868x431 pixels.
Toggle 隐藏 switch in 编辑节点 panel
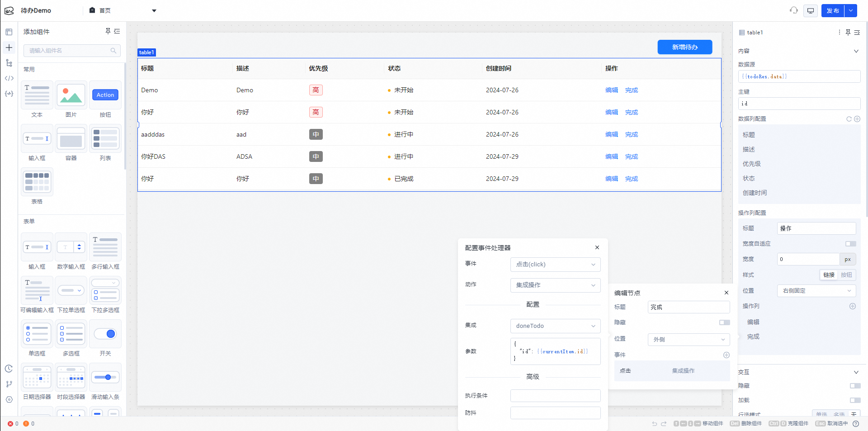point(725,322)
